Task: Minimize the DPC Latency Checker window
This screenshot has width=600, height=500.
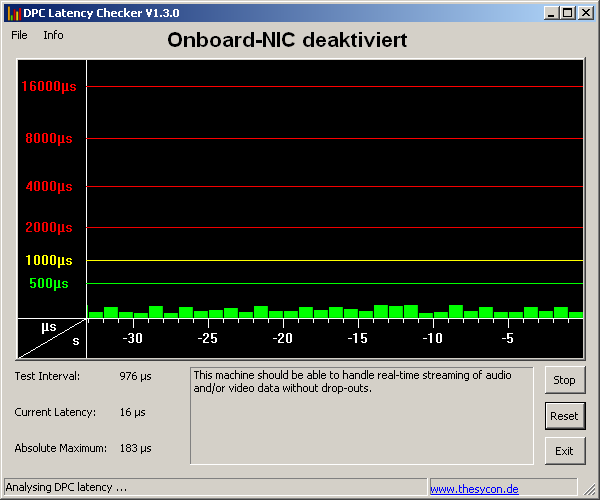Action: [551, 13]
